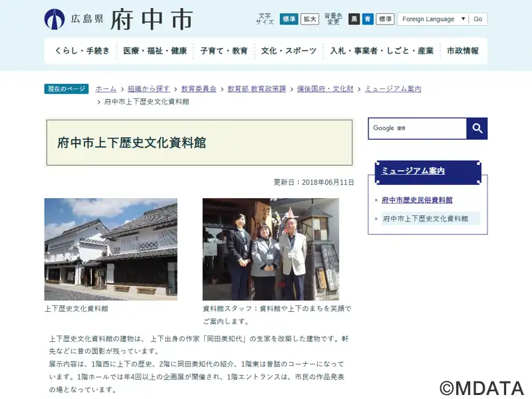The width and height of the screenshot is (532, 399).
Task: Open ミュージアム案内 breadcrumb link
Action: pyautogui.click(x=393, y=89)
